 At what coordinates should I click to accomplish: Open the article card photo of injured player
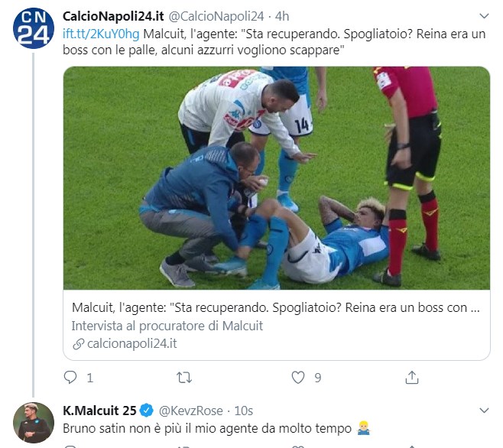point(277,178)
